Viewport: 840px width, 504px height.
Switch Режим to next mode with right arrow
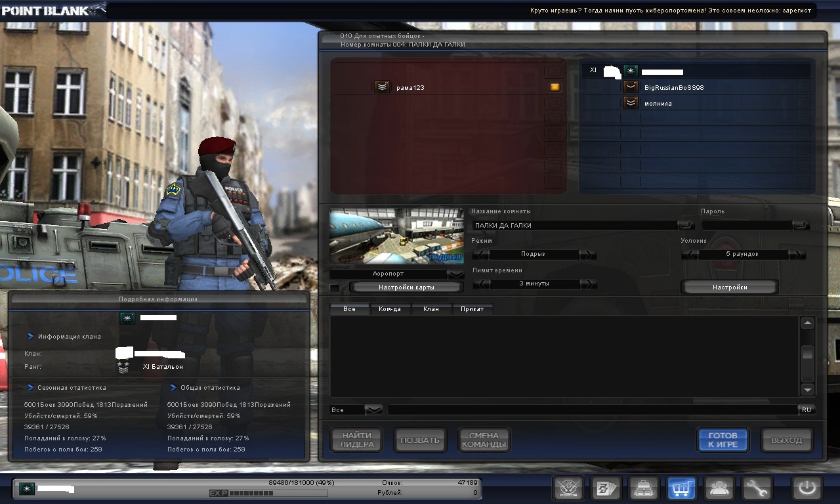point(588,255)
